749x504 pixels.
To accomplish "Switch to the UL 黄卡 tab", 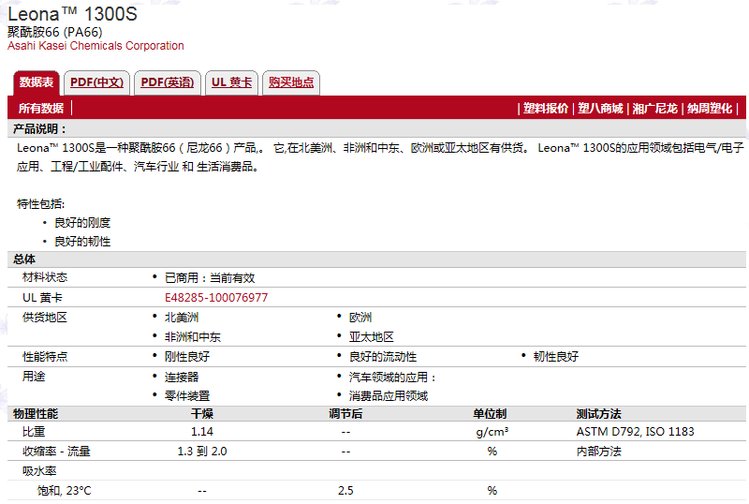I will click(232, 83).
